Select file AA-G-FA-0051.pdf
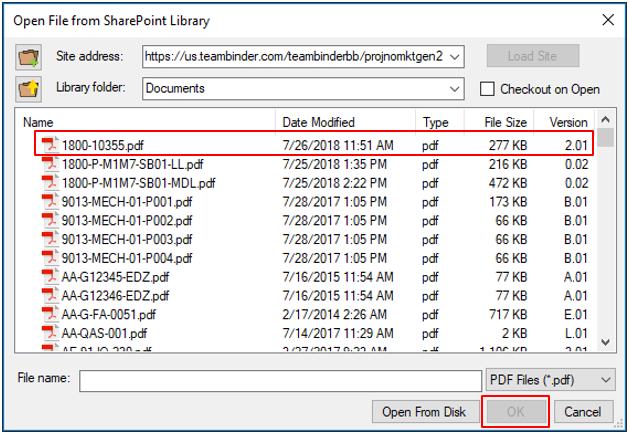Image resolution: width=630 pixels, height=435 pixels. pos(109,315)
